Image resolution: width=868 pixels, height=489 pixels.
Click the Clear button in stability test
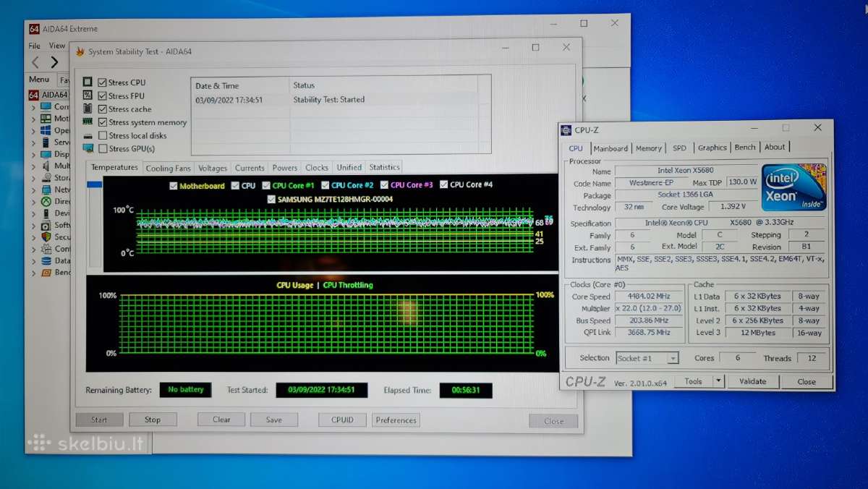pyautogui.click(x=221, y=420)
